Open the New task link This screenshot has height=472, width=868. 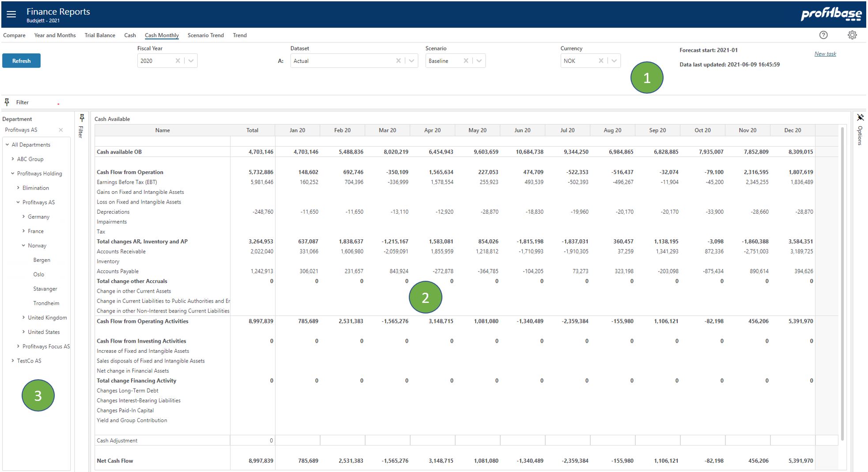(x=825, y=54)
